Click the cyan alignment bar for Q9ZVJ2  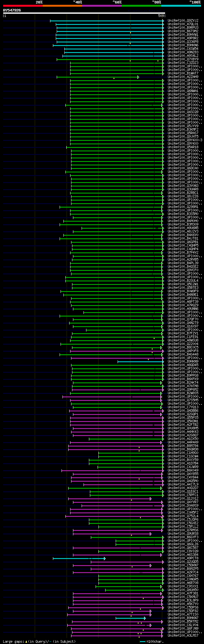pos(107,21)
